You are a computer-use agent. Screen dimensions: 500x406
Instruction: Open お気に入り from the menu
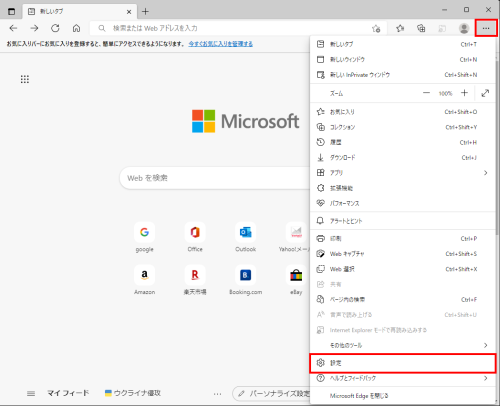pos(402,112)
